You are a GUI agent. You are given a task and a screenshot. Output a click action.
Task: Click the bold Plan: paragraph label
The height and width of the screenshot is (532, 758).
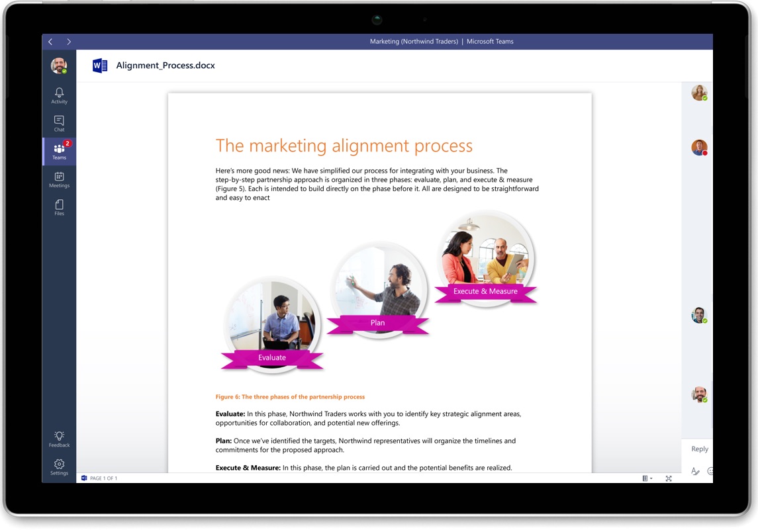(x=224, y=441)
